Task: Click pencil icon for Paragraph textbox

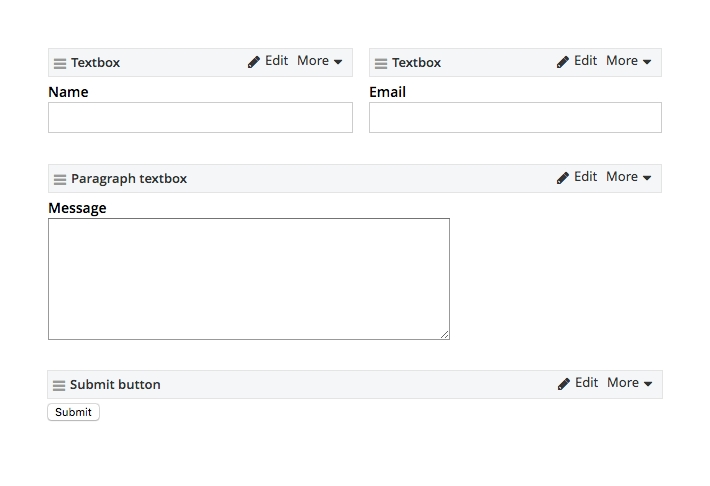Action: (563, 178)
